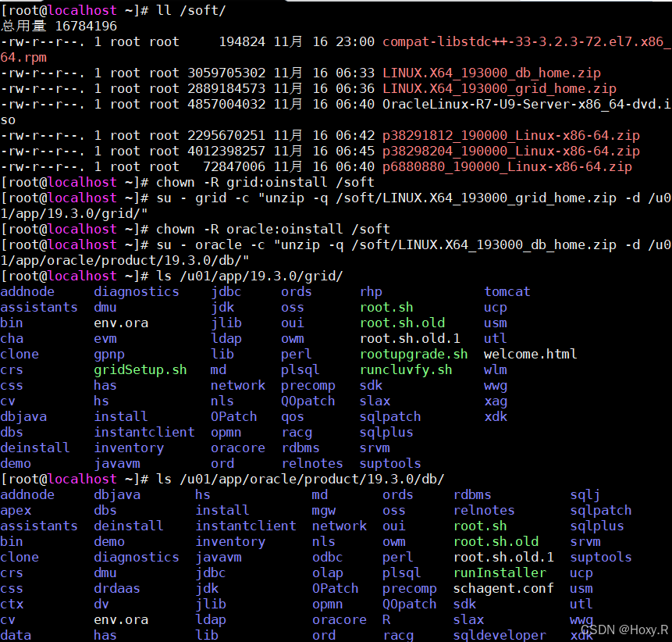Click the 'ls /u01/app/oracle/product/19.3.0/db/' command
Viewport: 672px width, 642px height.
(300, 479)
